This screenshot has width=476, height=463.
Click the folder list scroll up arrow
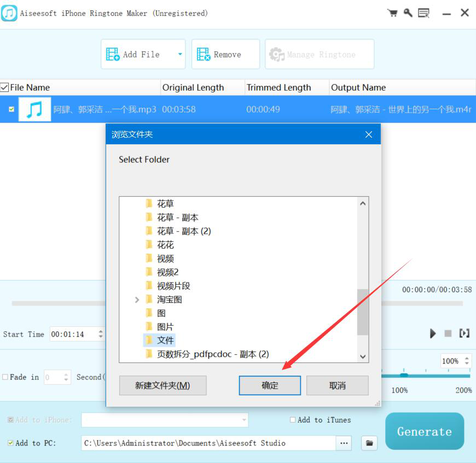click(x=362, y=203)
